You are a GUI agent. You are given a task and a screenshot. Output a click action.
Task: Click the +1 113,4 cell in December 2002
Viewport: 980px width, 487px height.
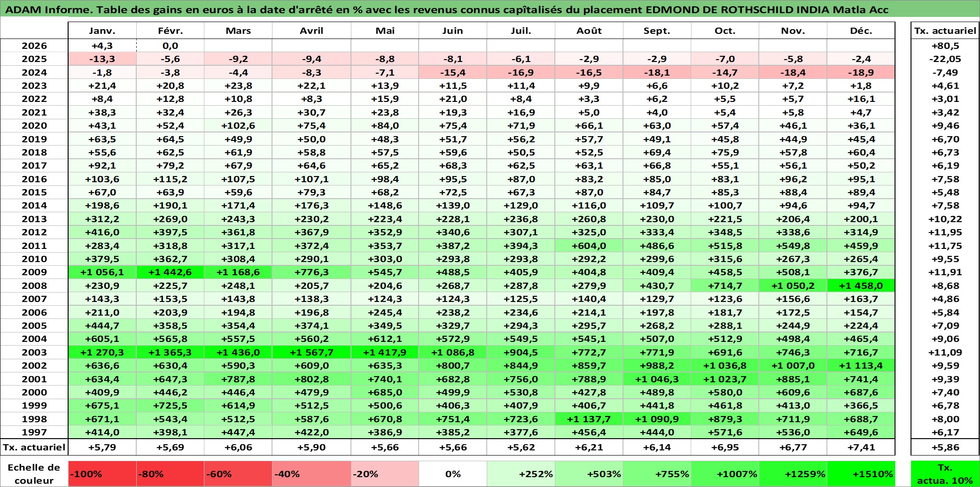point(861,365)
